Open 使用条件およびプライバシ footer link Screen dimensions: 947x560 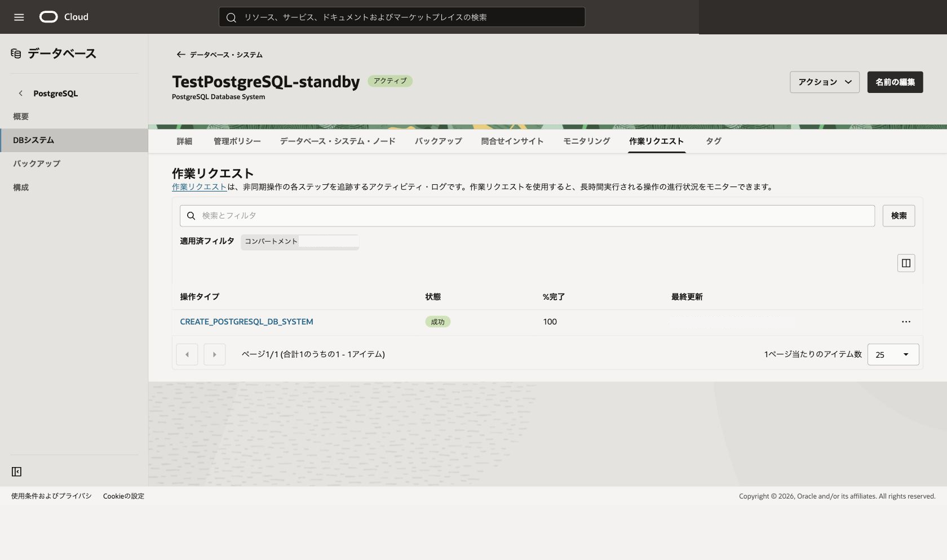coord(51,496)
